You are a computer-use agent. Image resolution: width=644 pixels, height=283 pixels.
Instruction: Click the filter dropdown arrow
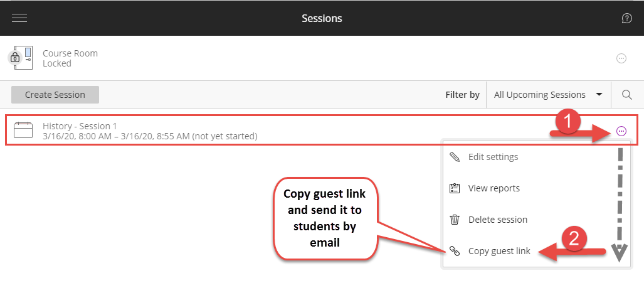[x=599, y=95]
